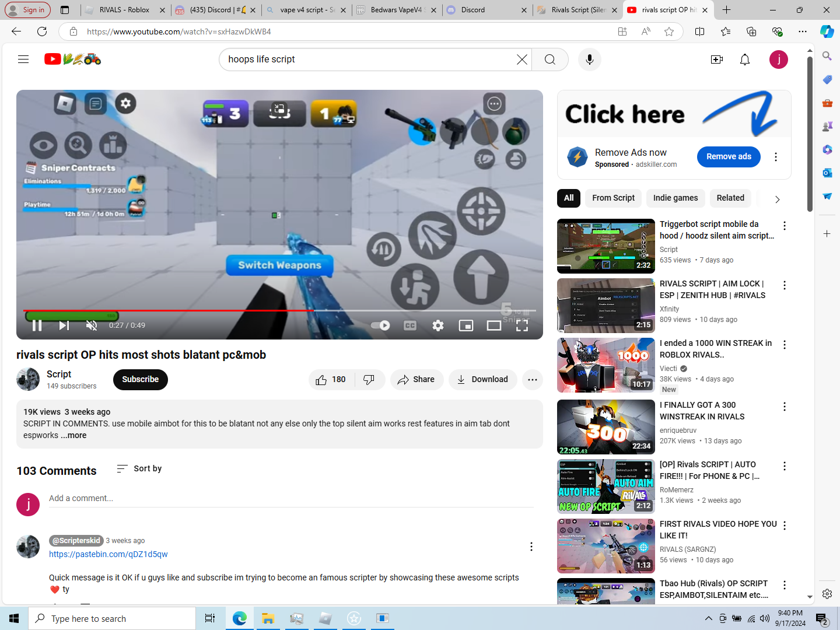Open options menu for Scripterskid comment
This screenshot has height=630, width=840.
click(x=531, y=547)
